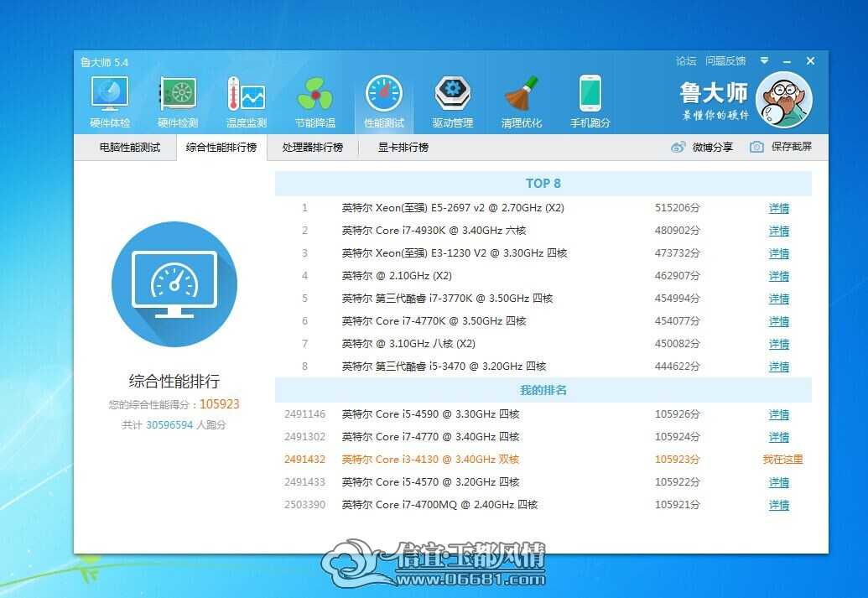Select the 综合性能排行榜 tab

221,148
